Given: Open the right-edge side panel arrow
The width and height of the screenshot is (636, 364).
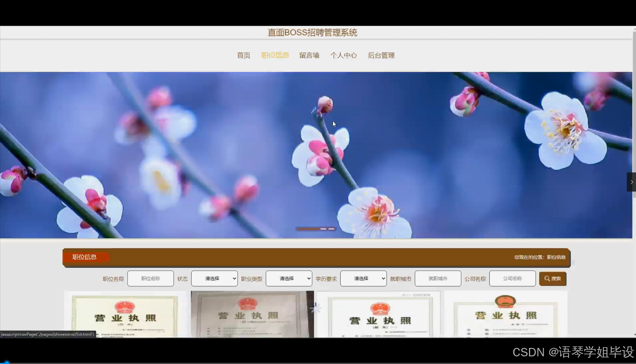Looking at the screenshot, I should click(631, 182).
